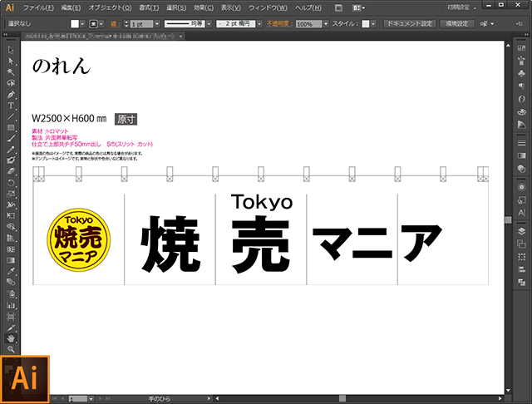This screenshot has width=532, height=404.
Task: Open the artboard number dropdown
Action: coord(91,399)
